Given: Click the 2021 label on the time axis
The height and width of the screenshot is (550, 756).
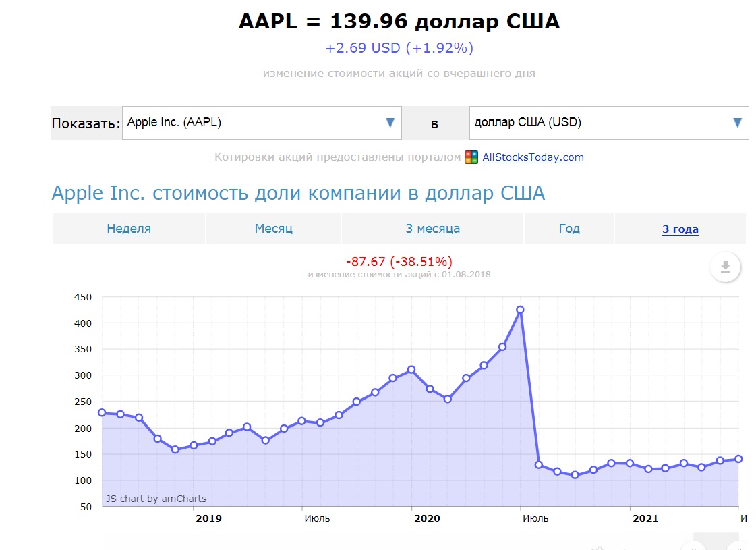Looking at the screenshot, I should pos(645,518).
